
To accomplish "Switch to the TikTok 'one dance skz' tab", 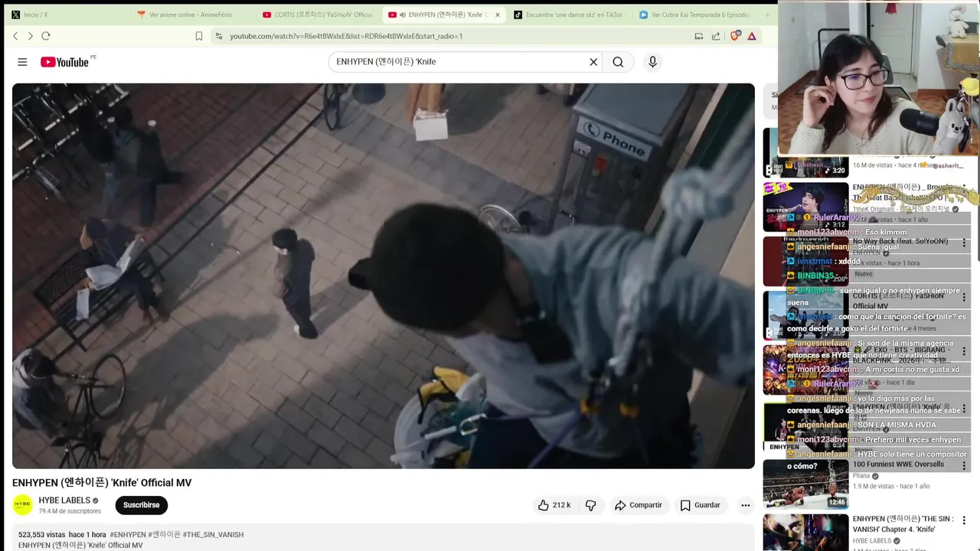I will click(570, 15).
